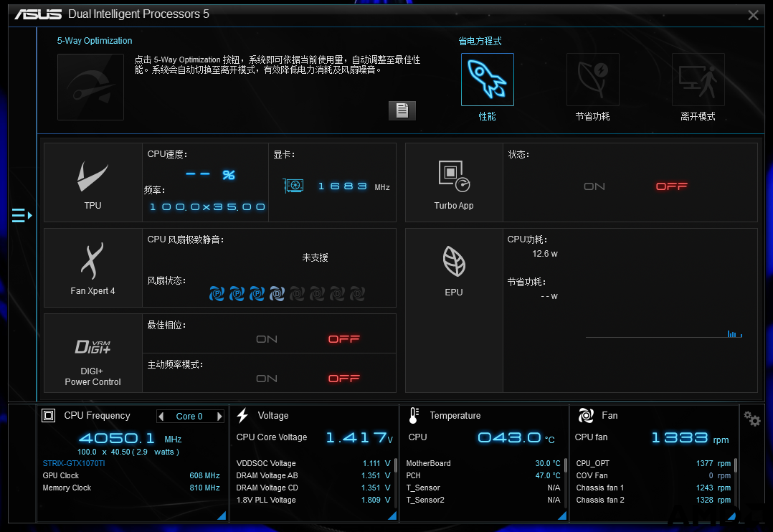
Task: Open the TPU panel
Action: click(93, 183)
